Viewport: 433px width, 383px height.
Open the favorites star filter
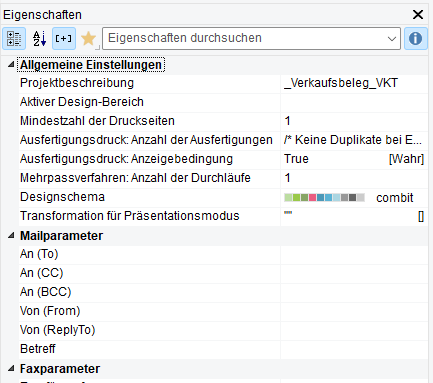[x=88, y=39]
